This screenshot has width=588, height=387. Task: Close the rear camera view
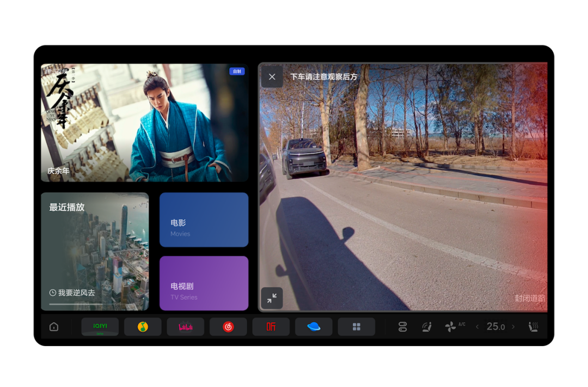coord(272,77)
